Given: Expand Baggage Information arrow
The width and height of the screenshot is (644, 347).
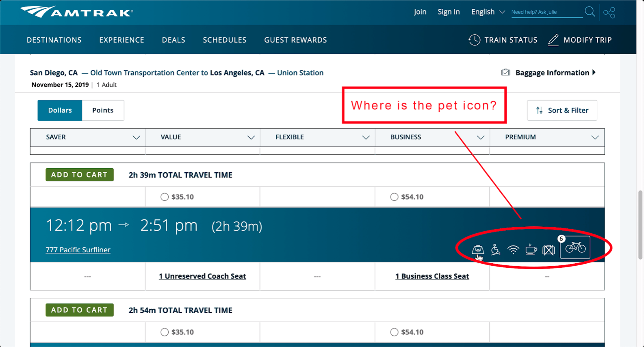Looking at the screenshot, I should click(594, 72).
